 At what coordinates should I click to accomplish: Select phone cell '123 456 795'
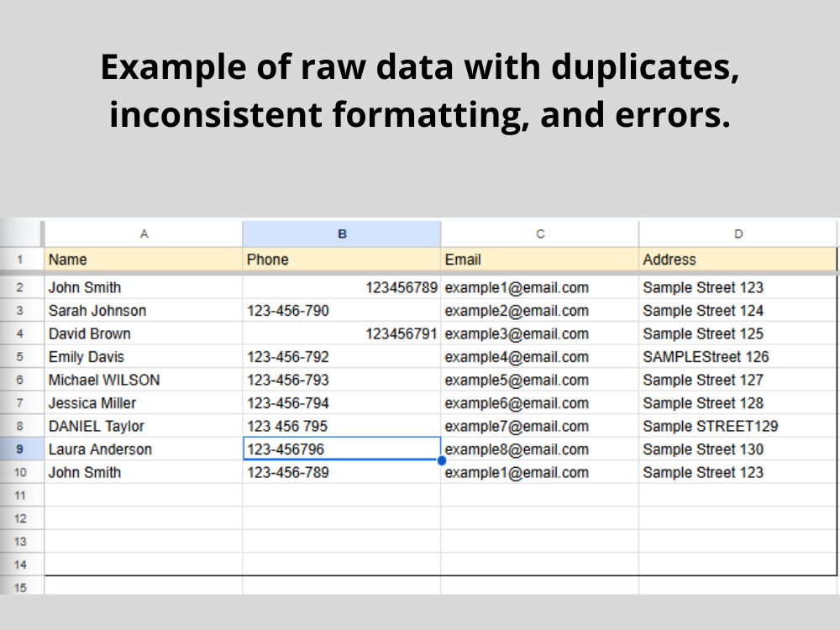pyautogui.click(x=342, y=426)
